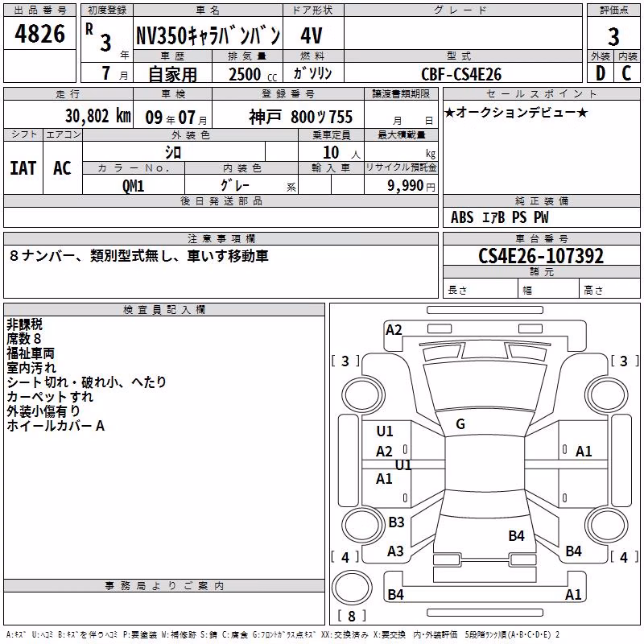Click the lot number 4826
Viewport: 644px width, 644px height.
coord(39,34)
